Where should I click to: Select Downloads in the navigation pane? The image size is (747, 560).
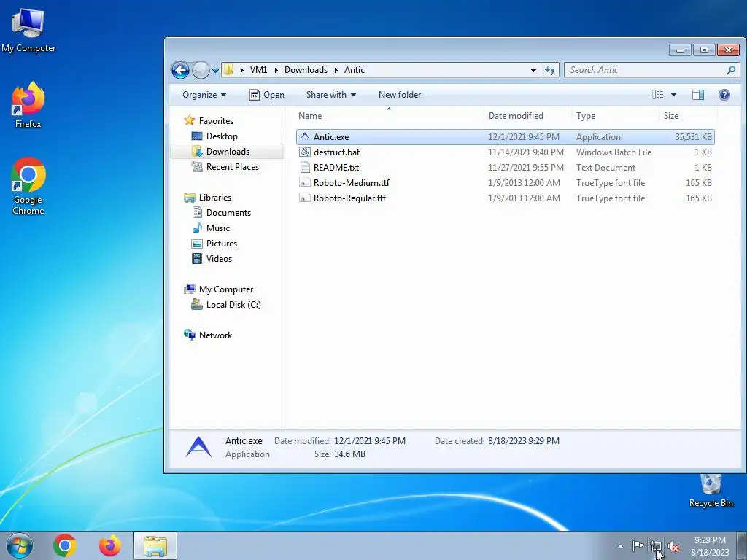(x=228, y=152)
